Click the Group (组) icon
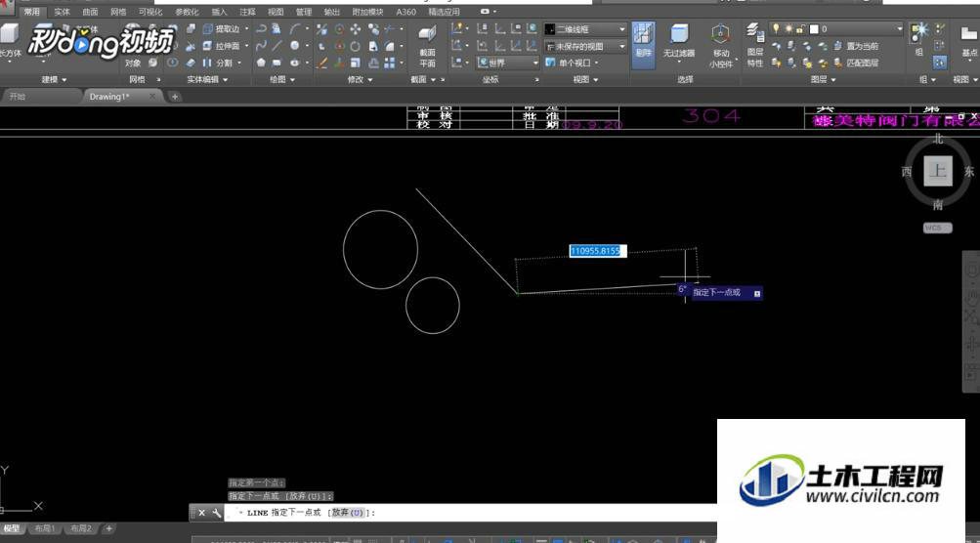This screenshot has height=543, width=980. click(x=919, y=37)
